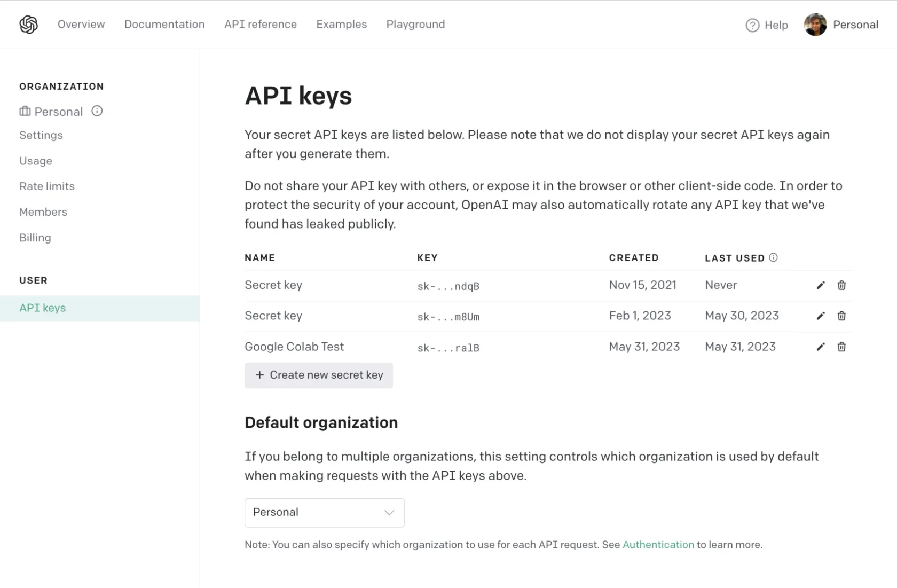897x588 pixels.
Task: Click the Never last used value
Action: tap(721, 285)
